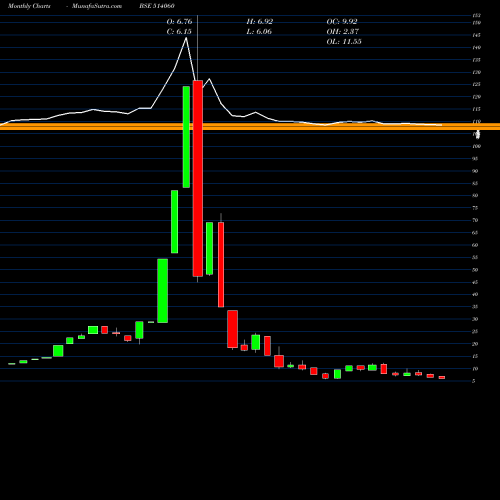
Task: Click the 'MunafaSutra.com' site label
Action: tap(97, 6)
